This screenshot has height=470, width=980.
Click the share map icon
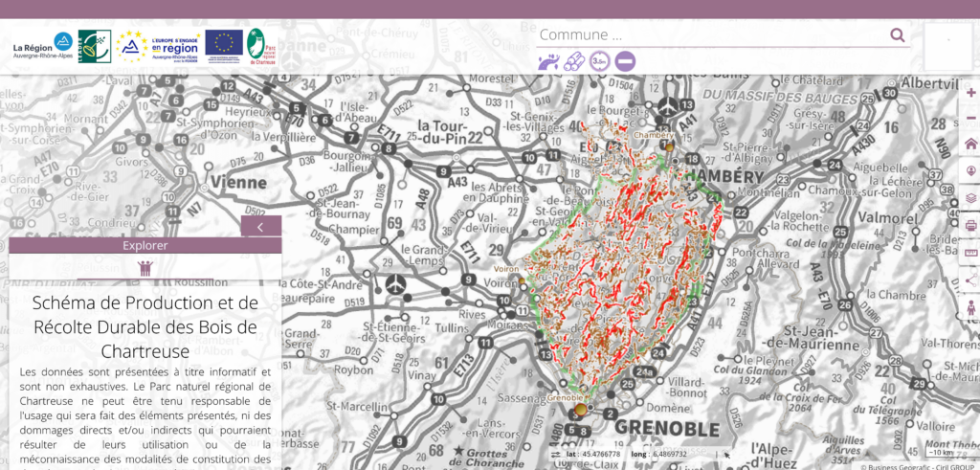coord(971,280)
